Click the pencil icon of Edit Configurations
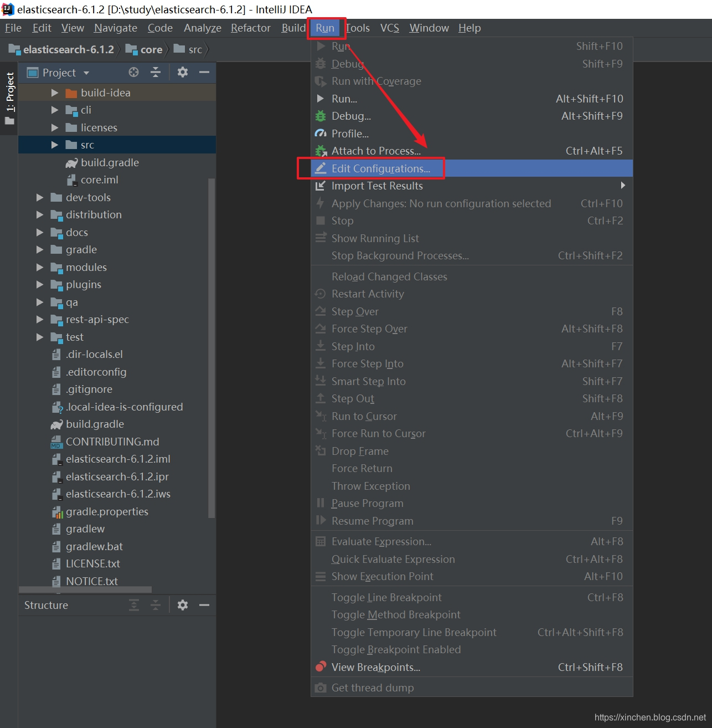 [x=321, y=168]
